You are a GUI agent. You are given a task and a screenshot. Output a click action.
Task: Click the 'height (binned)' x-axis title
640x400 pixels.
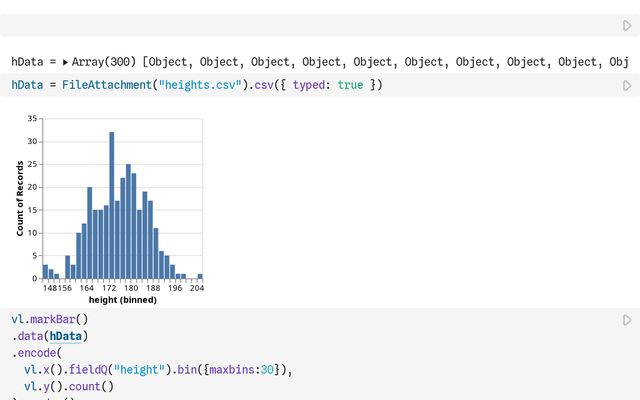pos(122,299)
